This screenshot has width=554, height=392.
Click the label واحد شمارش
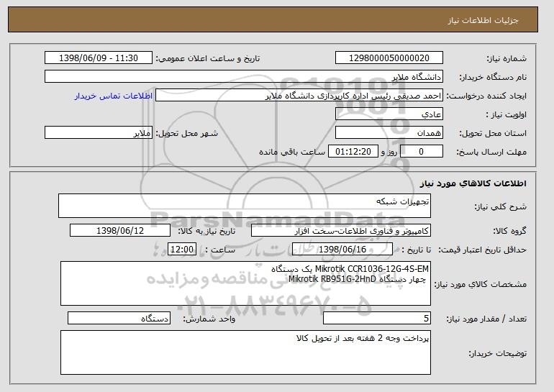(209, 319)
